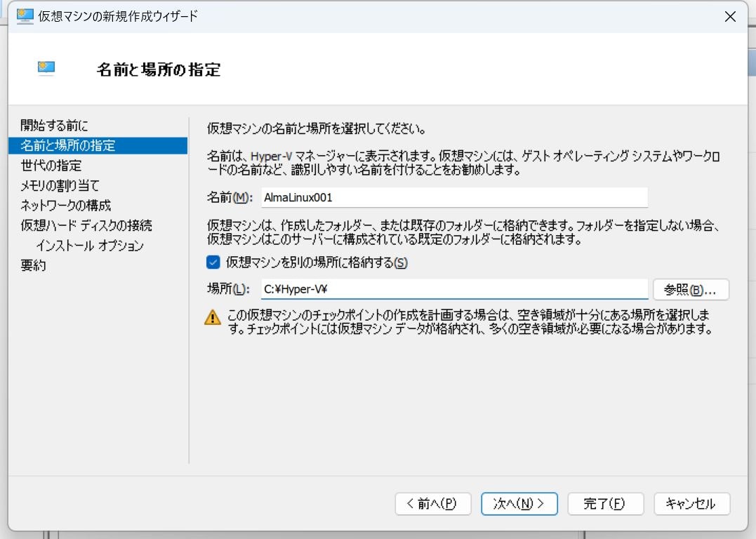Click the checkpoint warning message text
The height and width of the screenshot is (539, 756).
[x=470, y=322]
